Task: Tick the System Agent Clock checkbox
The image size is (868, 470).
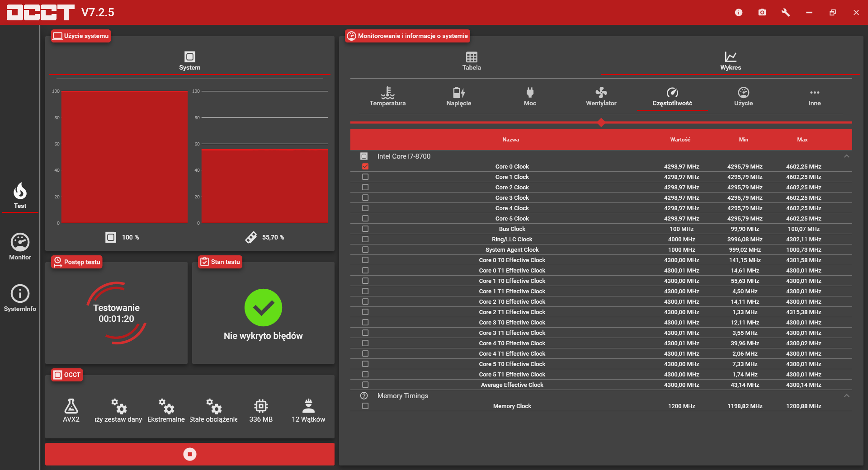Action: (x=365, y=249)
